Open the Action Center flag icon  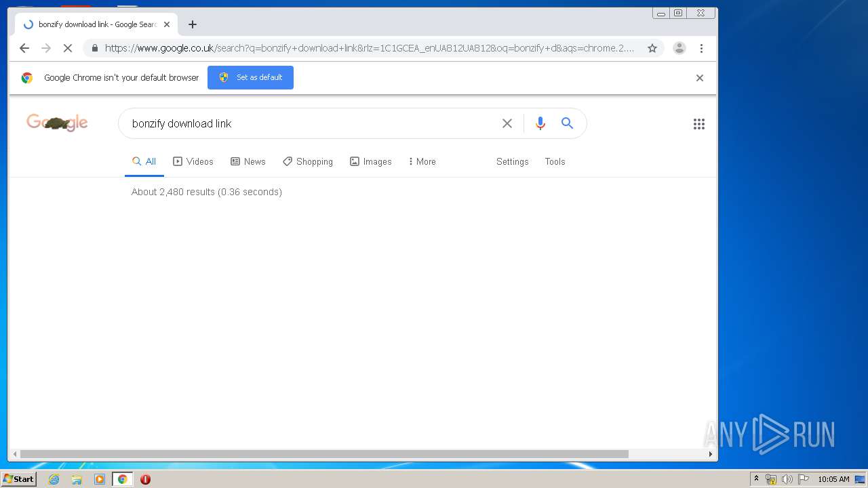click(804, 479)
